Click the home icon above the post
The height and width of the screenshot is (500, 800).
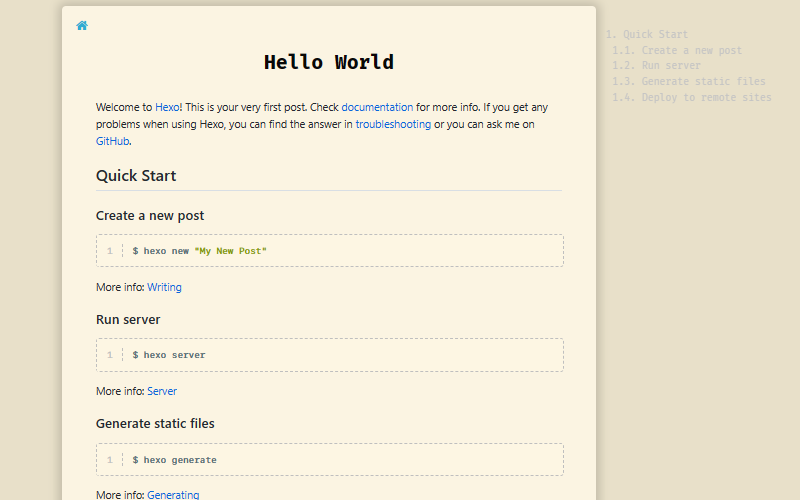point(82,26)
